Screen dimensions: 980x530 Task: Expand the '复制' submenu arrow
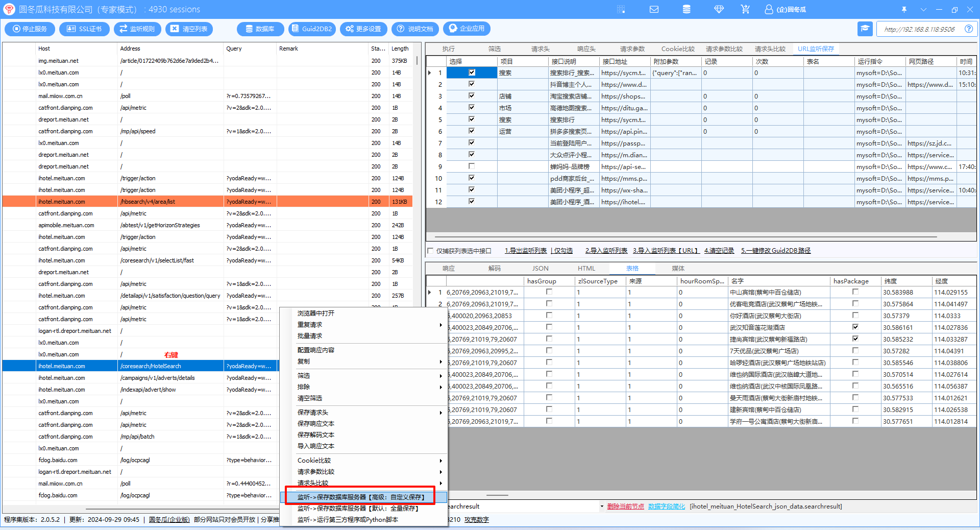(x=440, y=362)
